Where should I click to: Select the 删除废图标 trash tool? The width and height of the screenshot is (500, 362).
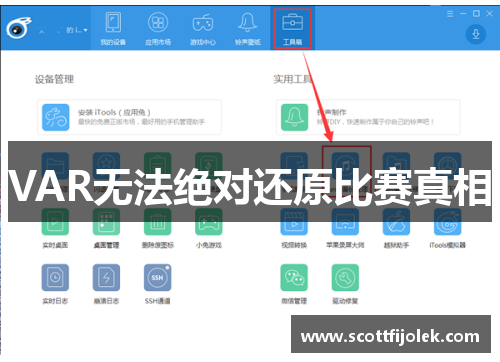(x=158, y=228)
